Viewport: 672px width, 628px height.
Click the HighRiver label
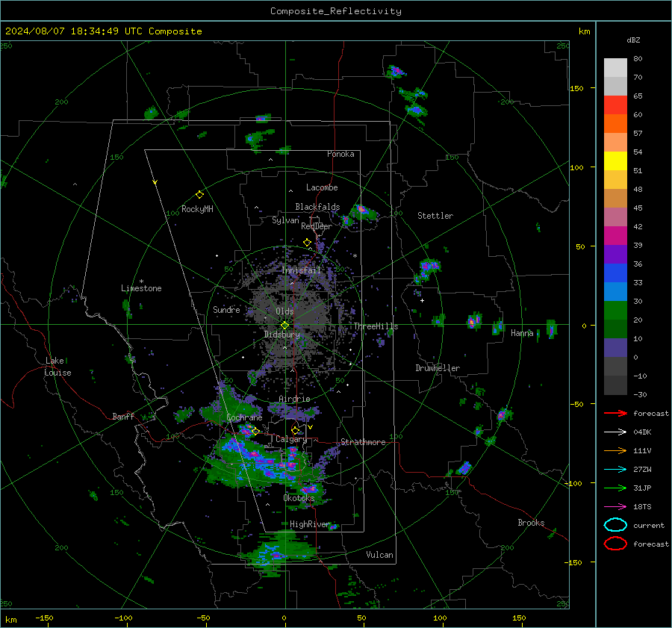coord(309,524)
